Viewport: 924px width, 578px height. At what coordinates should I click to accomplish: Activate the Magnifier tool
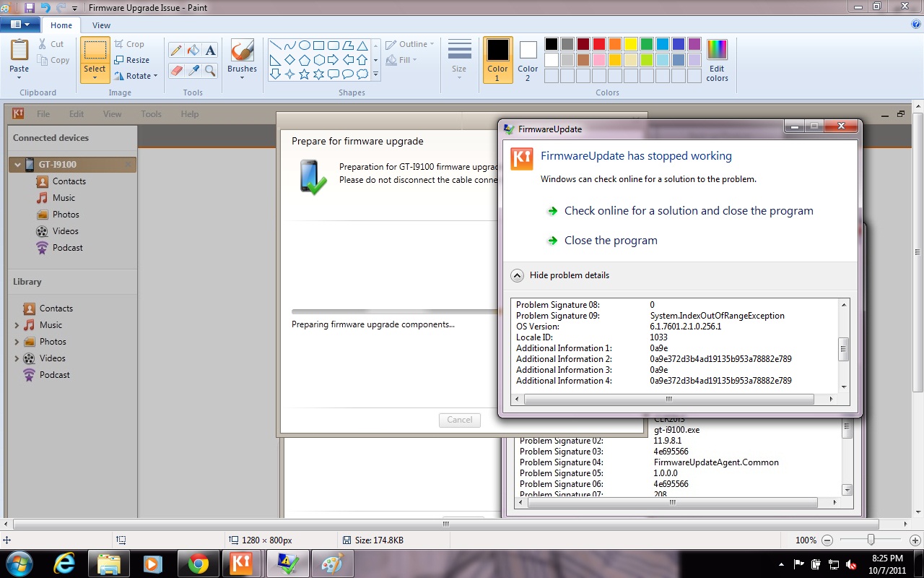coord(210,70)
